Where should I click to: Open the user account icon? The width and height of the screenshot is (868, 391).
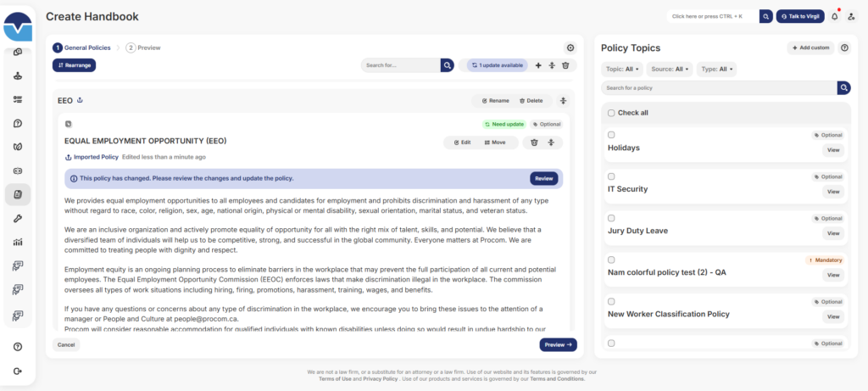[850, 16]
